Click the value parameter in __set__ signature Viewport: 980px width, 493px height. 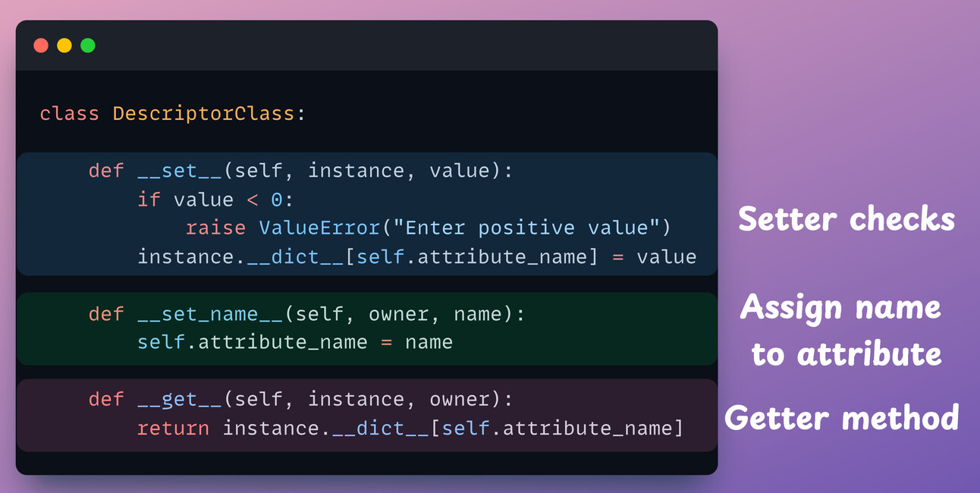click(460, 171)
